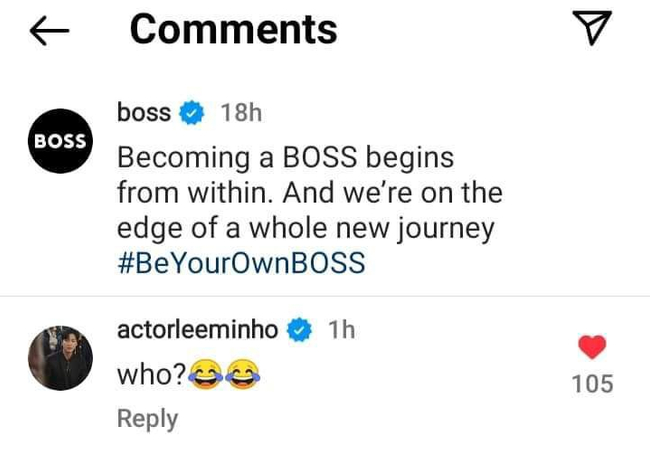Viewport: 650px width, 474px height.
Task: Click actorleeminho's blue verified badge
Action: tap(301, 331)
